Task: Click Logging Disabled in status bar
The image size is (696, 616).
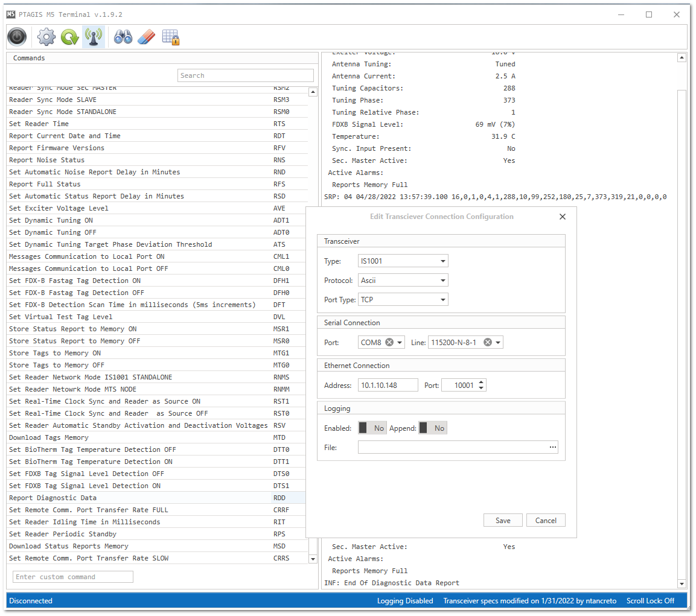Action: click(405, 601)
